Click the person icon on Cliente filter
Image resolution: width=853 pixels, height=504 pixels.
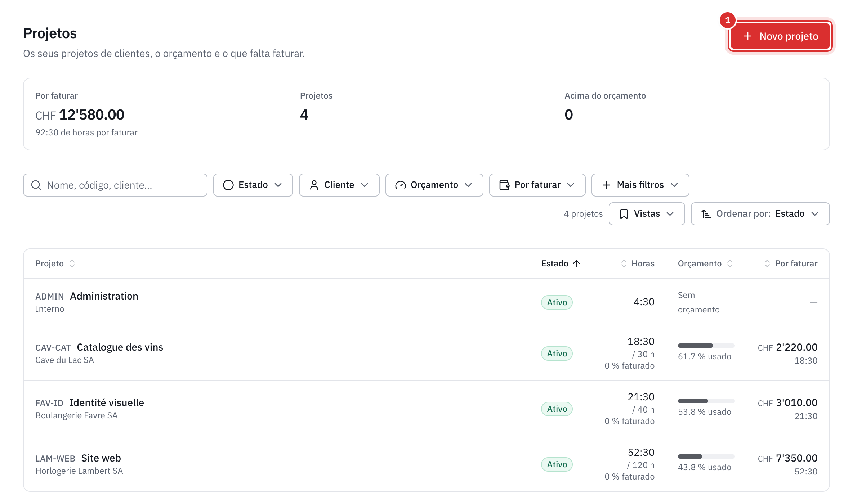(314, 185)
